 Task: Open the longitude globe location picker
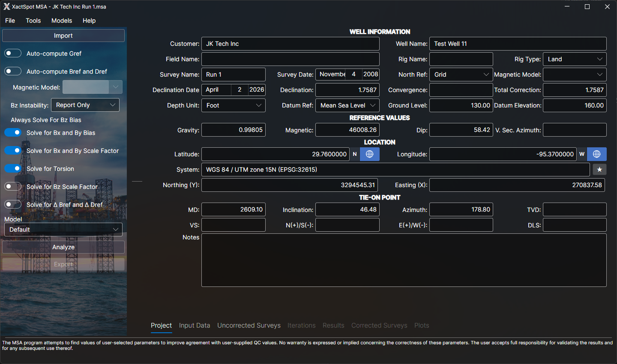tap(596, 154)
